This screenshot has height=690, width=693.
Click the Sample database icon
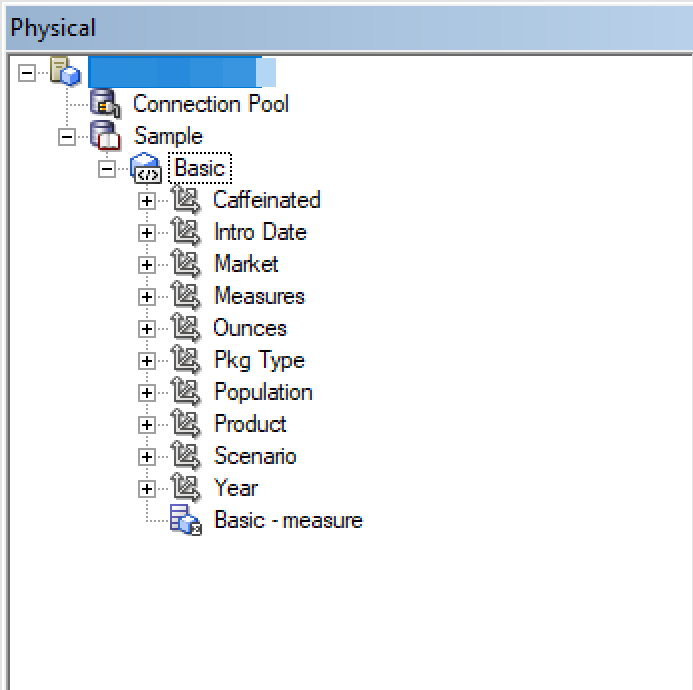click(x=106, y=136)
